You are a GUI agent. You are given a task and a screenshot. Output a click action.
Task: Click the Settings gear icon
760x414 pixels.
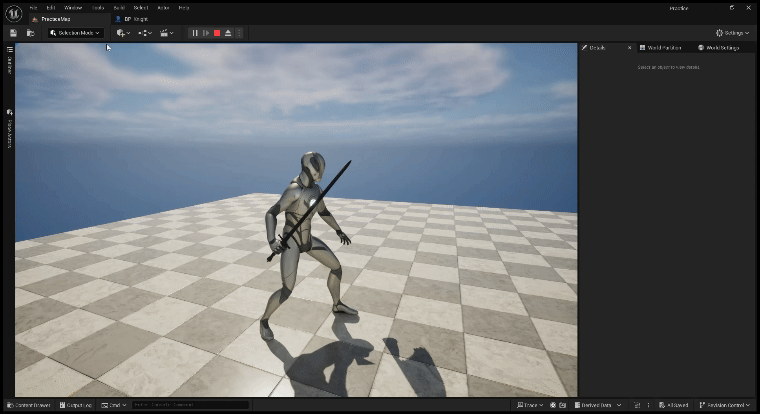pos(719,33)
